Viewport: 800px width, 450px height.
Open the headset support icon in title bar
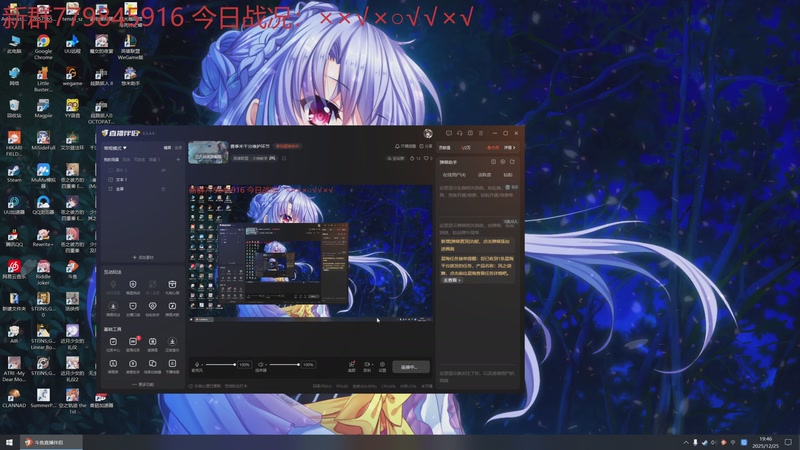click(459, 133)
